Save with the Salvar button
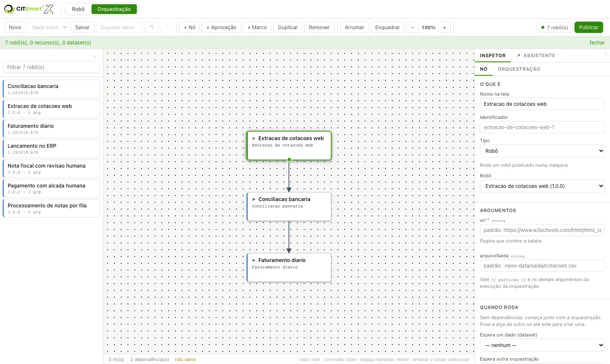Image resolution: width=610 pixels, height=364 pixels. pyautogui.click(x=82, y=28)
